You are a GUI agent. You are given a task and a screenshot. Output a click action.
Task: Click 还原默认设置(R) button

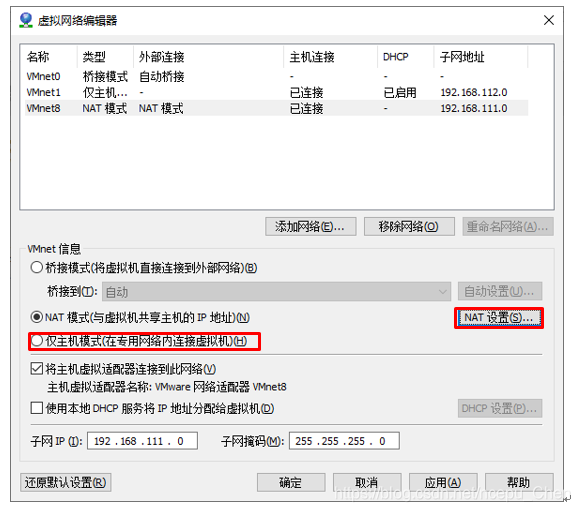(65, 482)
